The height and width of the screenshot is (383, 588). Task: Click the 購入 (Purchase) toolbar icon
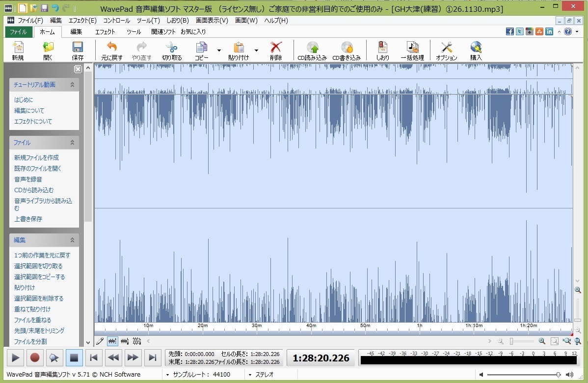[476, 51]
